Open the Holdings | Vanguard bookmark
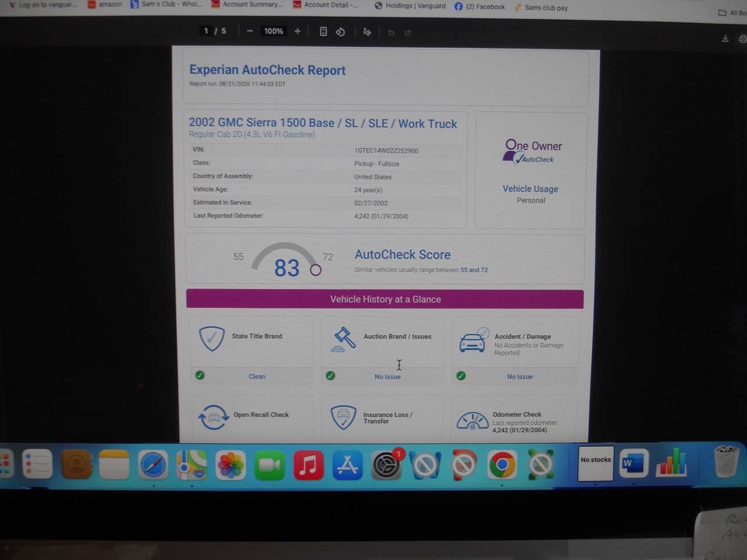The width and height of the screenshot is (747, 560). 410,6
